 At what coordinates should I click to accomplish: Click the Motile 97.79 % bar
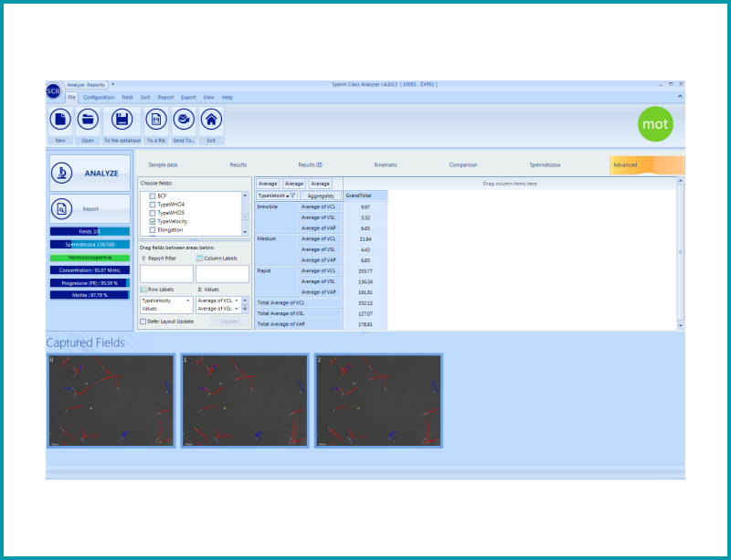[x=90, y=295]
